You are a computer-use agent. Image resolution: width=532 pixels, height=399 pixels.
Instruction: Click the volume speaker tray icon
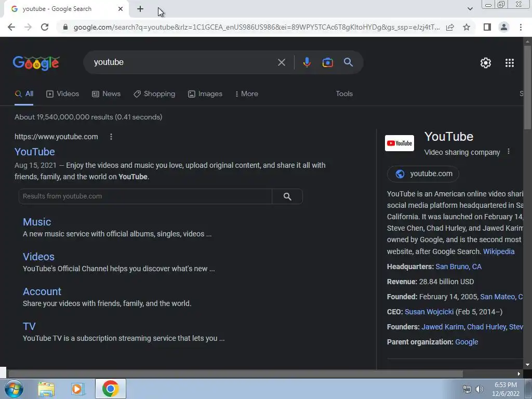tap(479, 389)
